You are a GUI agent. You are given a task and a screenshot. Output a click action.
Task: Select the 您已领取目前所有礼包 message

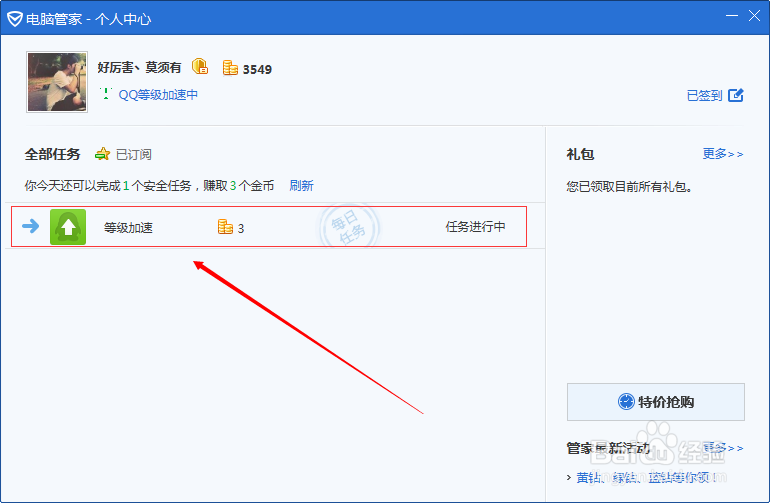630,187
